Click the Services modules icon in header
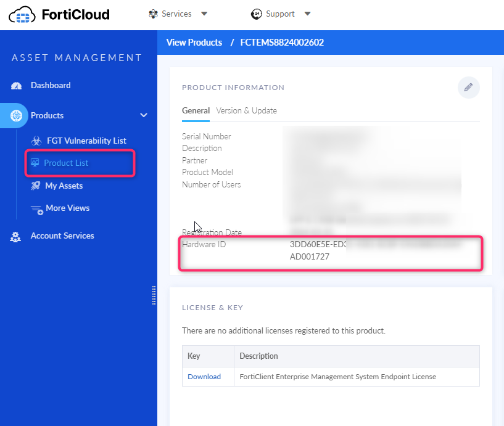504x426 pixels. click(x=153, y=14)
